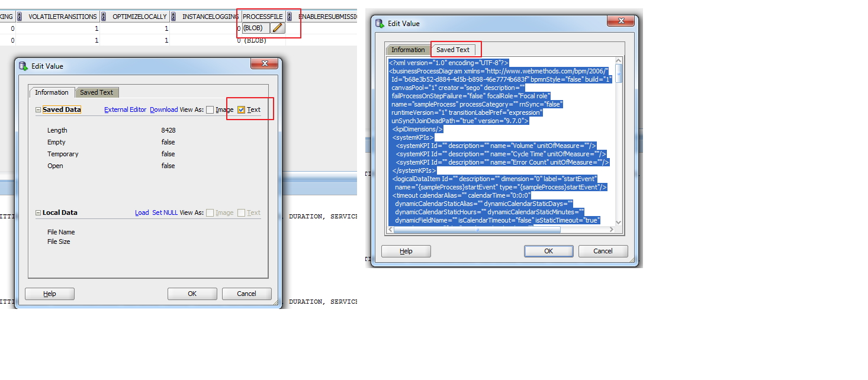Click the <systemKPIs> line in Saved Text
The image size is (868, 380).
(x=413, y=137)
